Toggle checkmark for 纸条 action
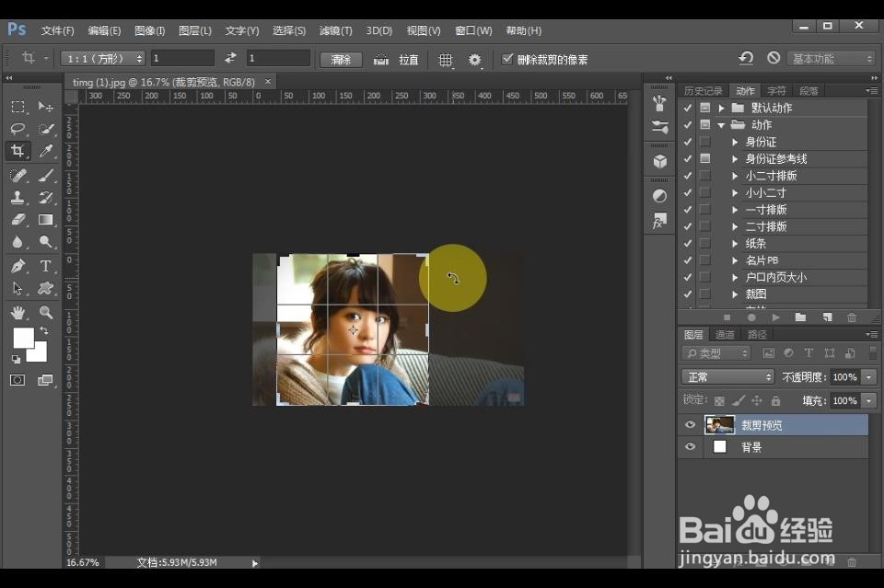 (687, 243)
